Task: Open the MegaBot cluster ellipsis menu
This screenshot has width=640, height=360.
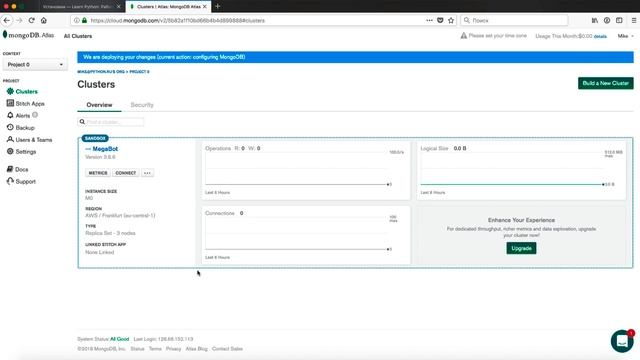Action: pos(147,173)
